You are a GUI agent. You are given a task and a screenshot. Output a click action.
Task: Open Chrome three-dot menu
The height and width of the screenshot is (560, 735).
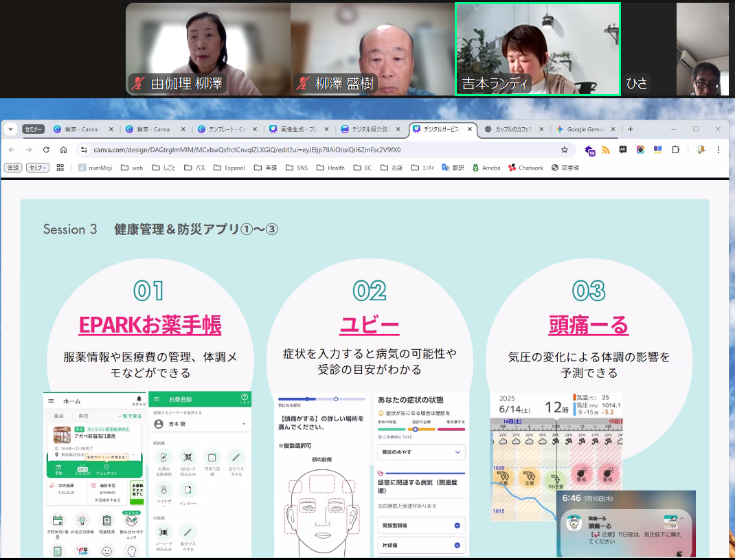click(x=719, y=150)
